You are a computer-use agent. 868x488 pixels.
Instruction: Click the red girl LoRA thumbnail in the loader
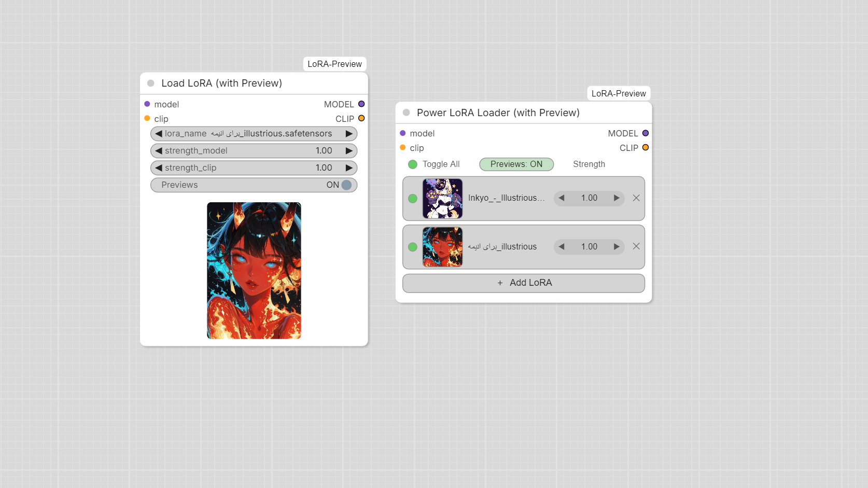(x=442, y=247)
